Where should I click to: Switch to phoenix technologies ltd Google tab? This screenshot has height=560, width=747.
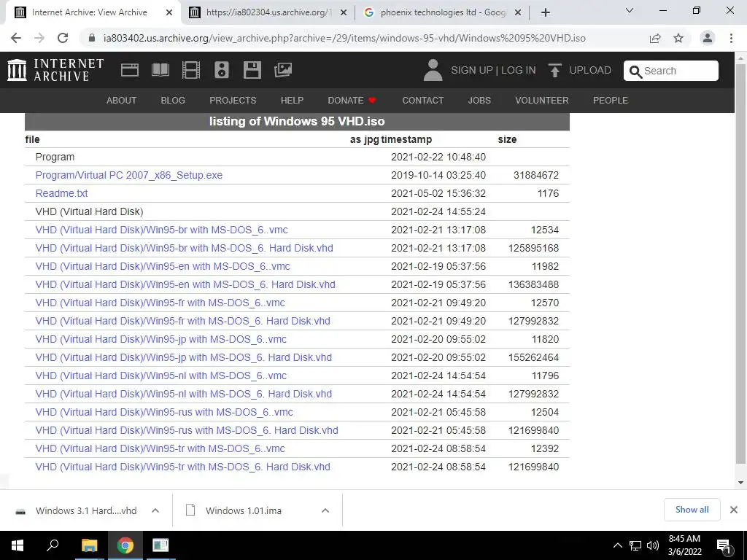point(442,12)
